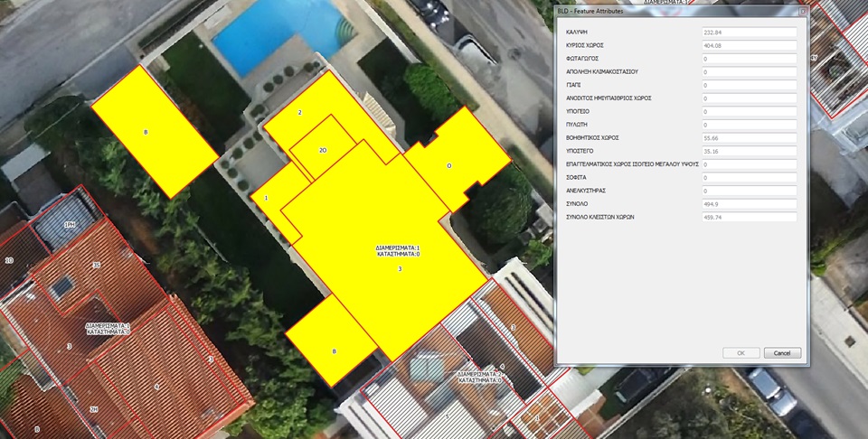868x439 pixels.
Task: Click the upper-left yellow polygon labeled B
Action: click(154, 131)
